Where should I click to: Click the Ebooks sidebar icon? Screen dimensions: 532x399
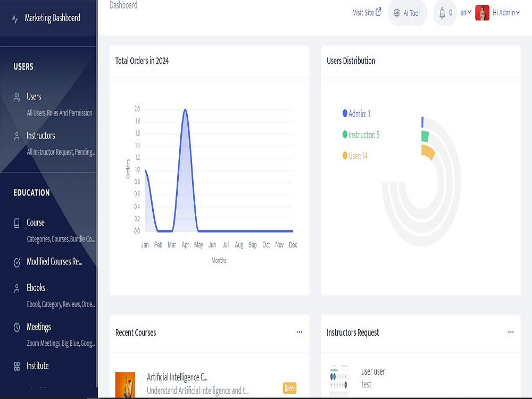pyautogui.click(x=16, y=288)
